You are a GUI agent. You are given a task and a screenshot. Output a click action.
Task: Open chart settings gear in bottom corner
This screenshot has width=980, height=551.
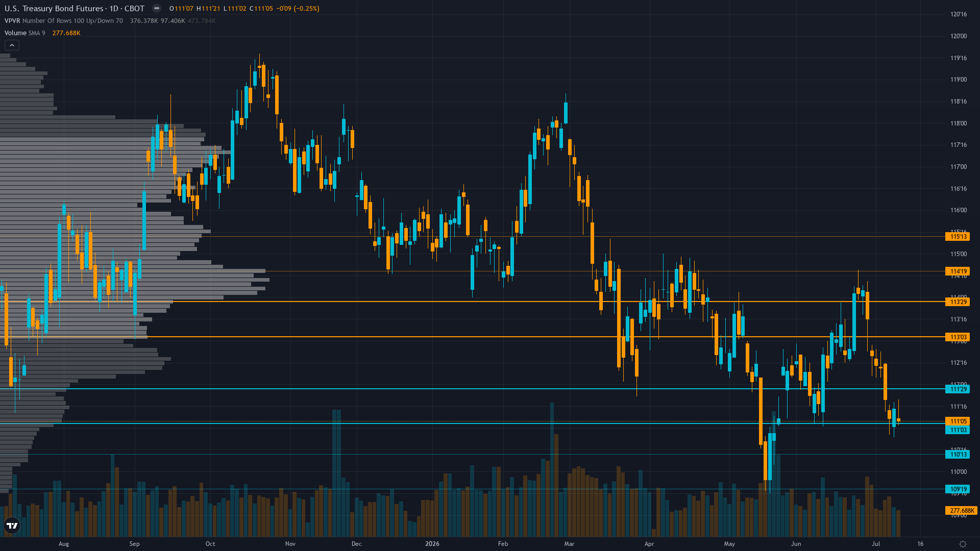point(963,544)
